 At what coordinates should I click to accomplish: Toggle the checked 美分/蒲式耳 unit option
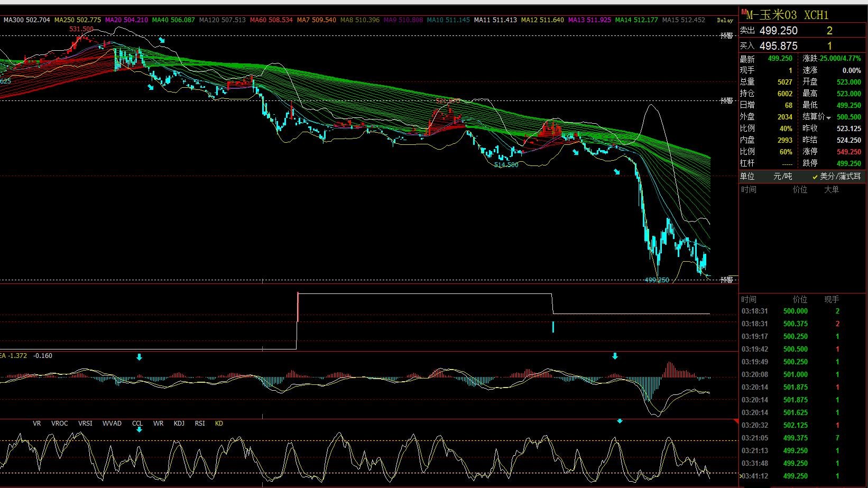pos(836,177)
